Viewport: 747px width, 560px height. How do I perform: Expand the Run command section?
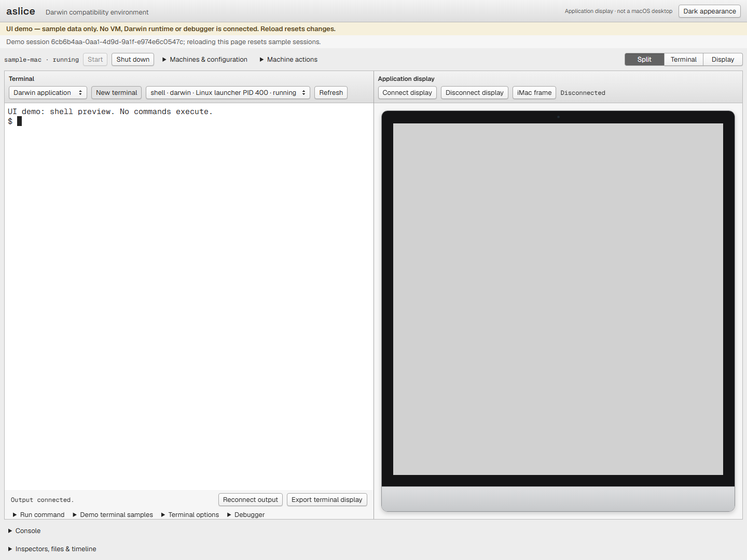point(38,515)
